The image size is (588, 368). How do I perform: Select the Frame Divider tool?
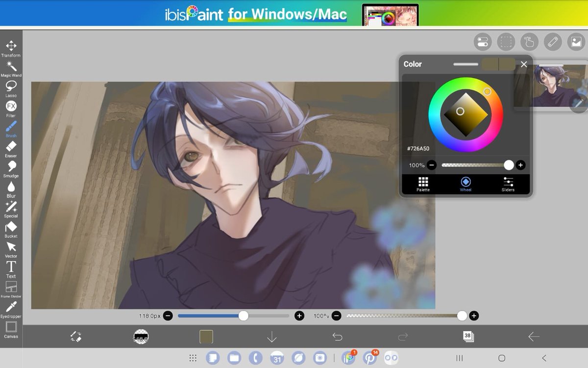click(11, 290)
